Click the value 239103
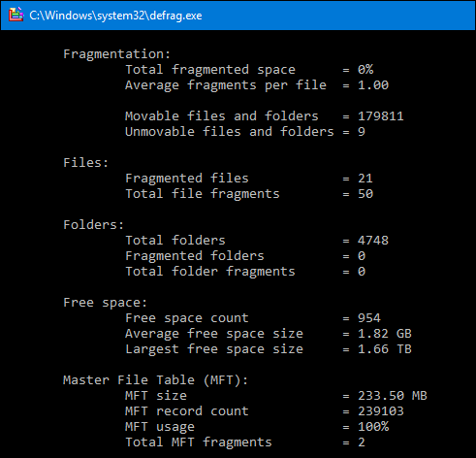476x458 pixels. pyautogui.click(x=381, y=411)
